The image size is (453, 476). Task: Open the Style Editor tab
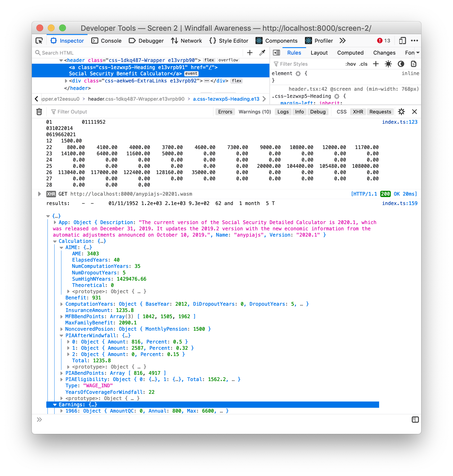point(229,41)
